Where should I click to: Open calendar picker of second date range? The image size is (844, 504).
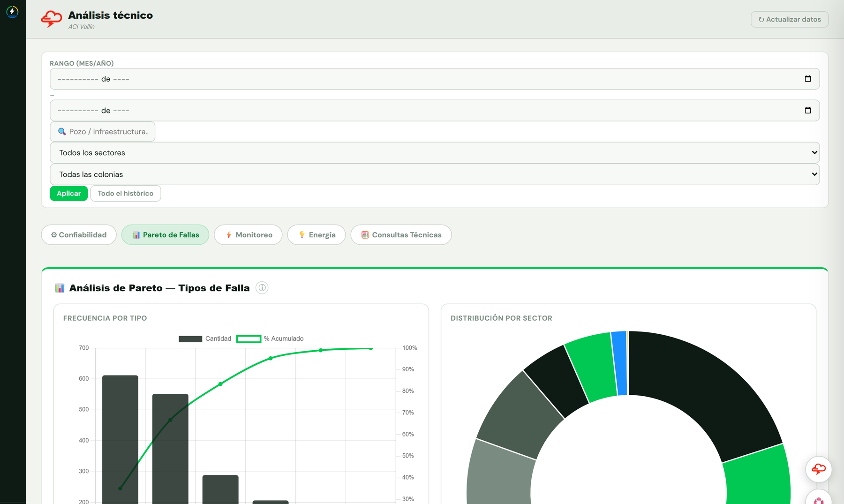(807, 111)
